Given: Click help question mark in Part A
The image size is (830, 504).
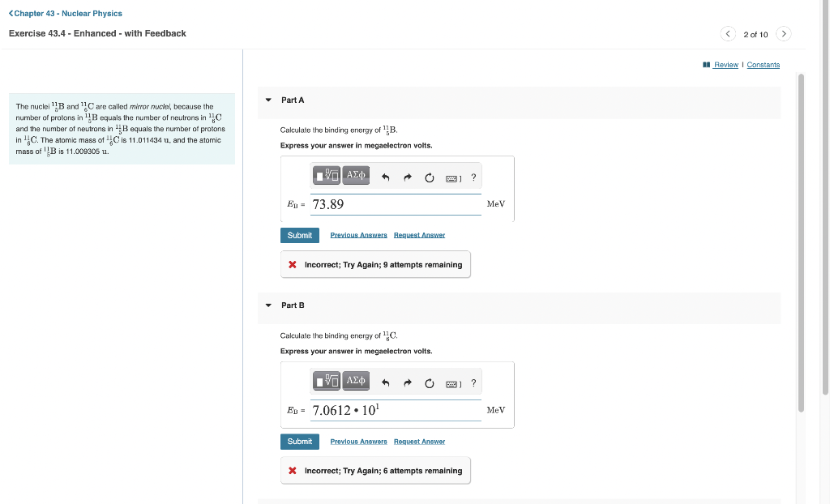Looking at the screenshot, I should tap(473, 177).
